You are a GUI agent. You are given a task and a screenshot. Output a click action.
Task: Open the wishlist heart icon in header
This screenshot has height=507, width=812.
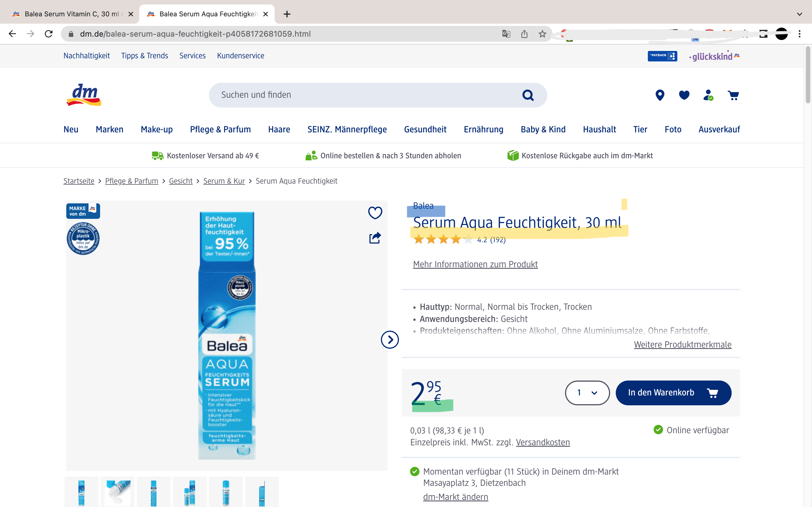click(684, 95)
